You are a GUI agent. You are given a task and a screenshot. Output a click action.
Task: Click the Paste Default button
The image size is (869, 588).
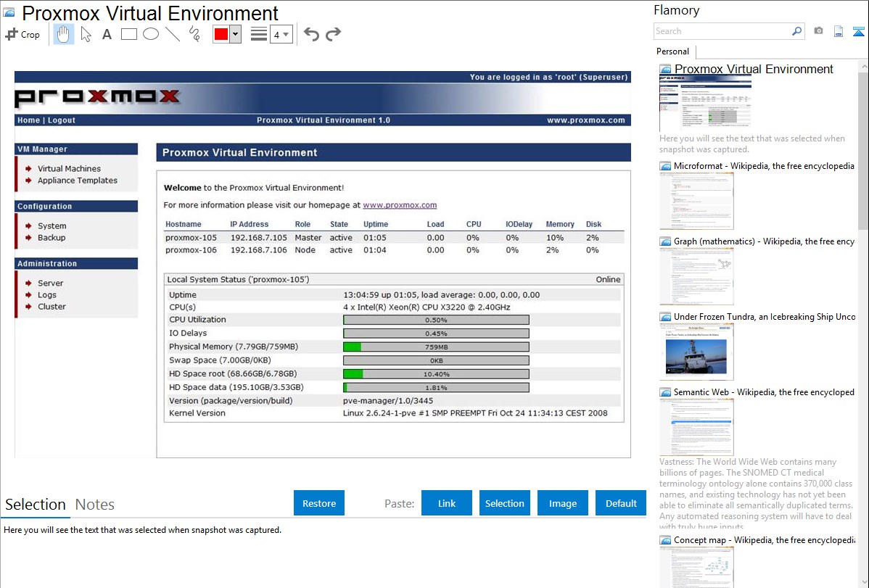pos(621,503)
